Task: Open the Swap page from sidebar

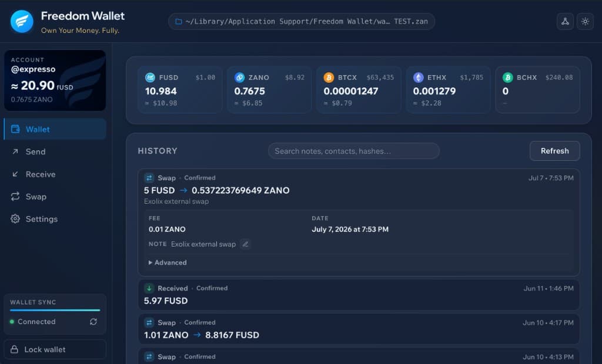Action: (x=55, y=196)
